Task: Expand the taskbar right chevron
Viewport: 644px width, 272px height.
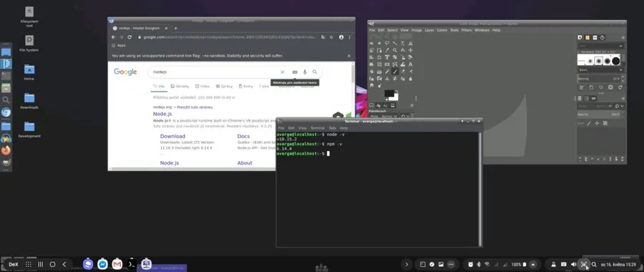Action: [406, 264]
